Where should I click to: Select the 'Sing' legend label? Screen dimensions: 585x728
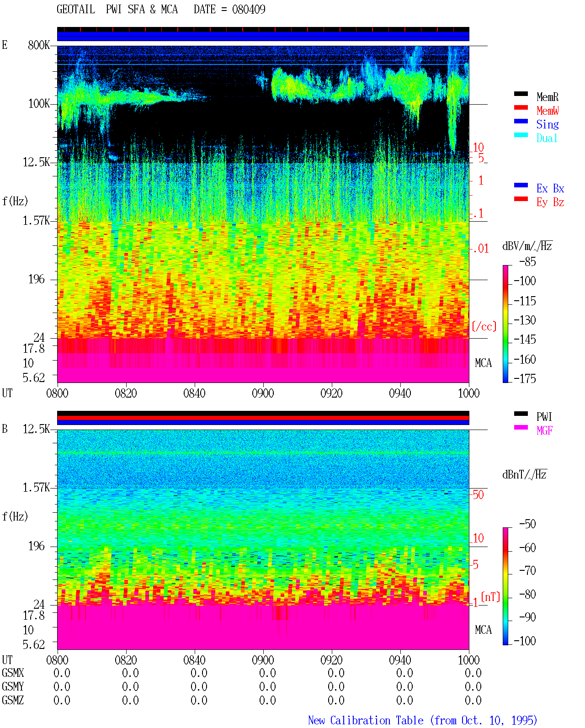547,124
